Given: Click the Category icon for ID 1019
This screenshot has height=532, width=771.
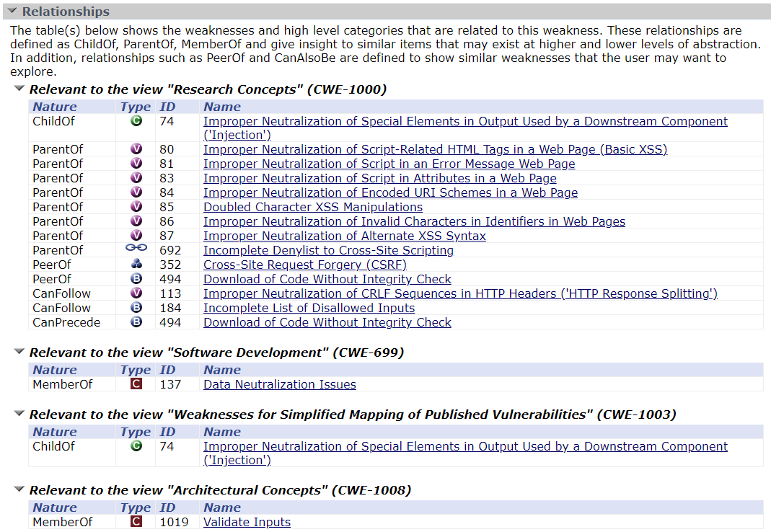Looking at the screenshot, I should pos(136,521).
